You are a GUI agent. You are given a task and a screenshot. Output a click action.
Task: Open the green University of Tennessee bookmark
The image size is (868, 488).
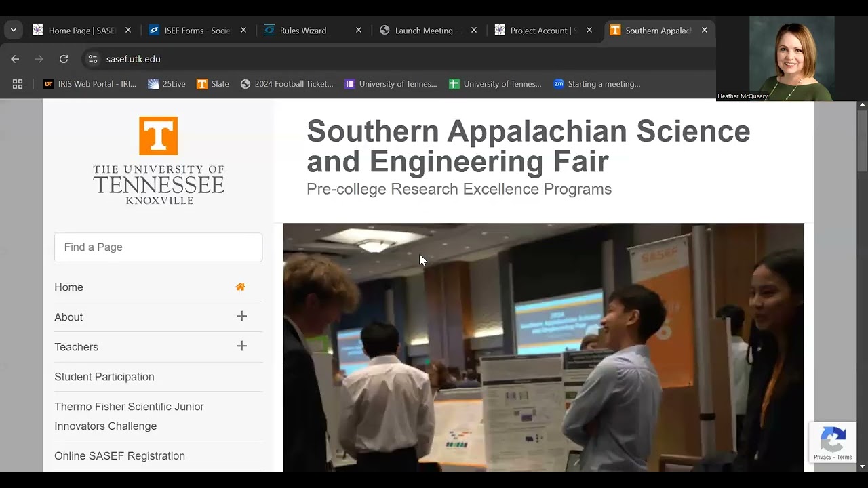coord(495,84)
